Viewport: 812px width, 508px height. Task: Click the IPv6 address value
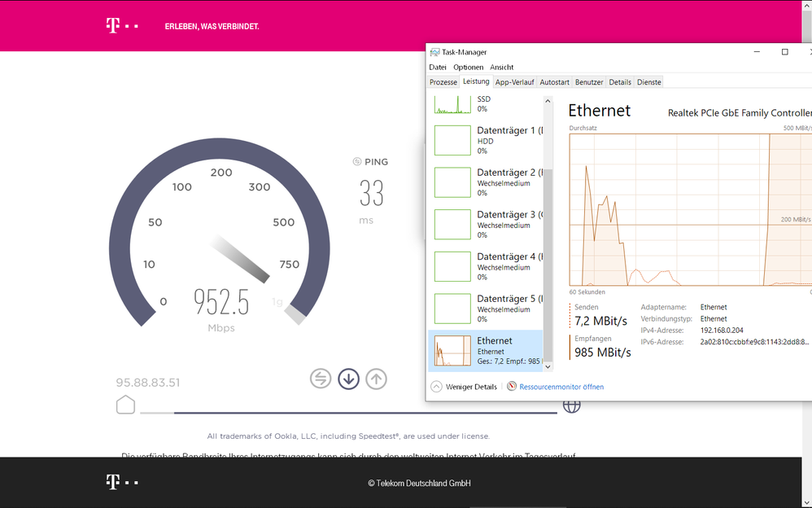tap(754, 342)
